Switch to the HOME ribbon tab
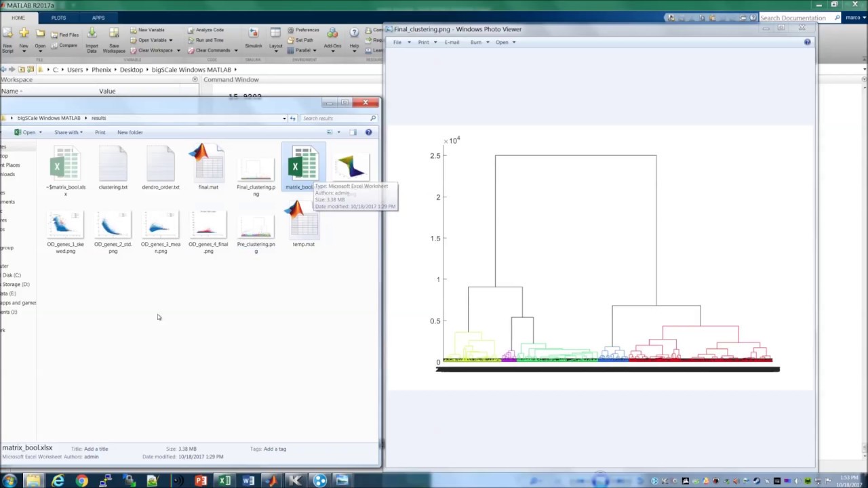Screen dimensions: 868x488 18,18
